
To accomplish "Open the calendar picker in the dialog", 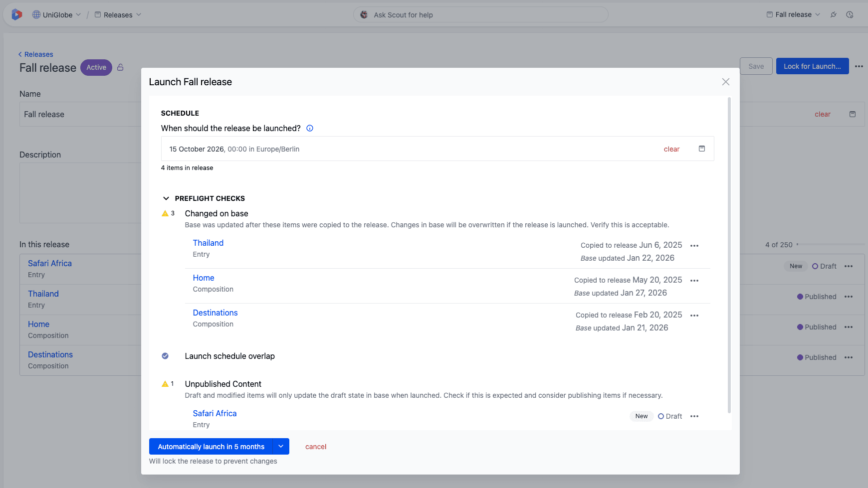I will (701, 149).
